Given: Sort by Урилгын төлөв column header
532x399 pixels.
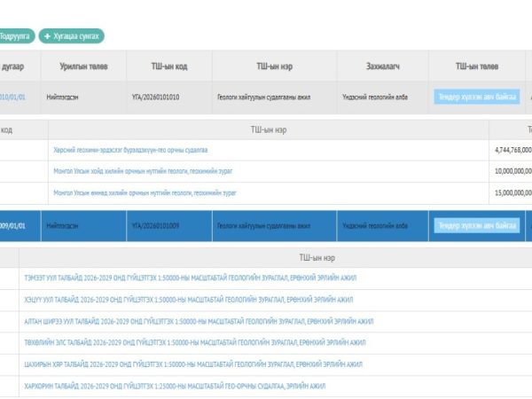Looking at the screenshot, I should click(83, 66).
